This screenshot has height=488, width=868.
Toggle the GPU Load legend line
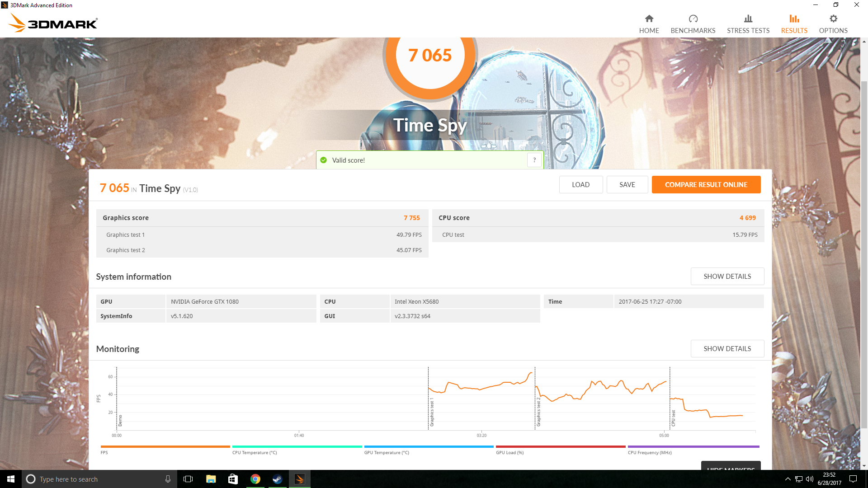coord(561,449)
